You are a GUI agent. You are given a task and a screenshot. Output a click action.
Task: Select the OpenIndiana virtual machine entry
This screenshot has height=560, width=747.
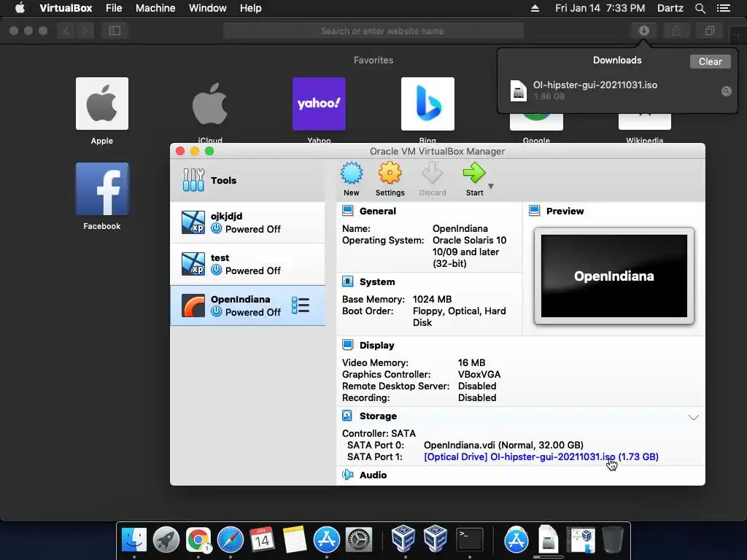tap(248, 306)
